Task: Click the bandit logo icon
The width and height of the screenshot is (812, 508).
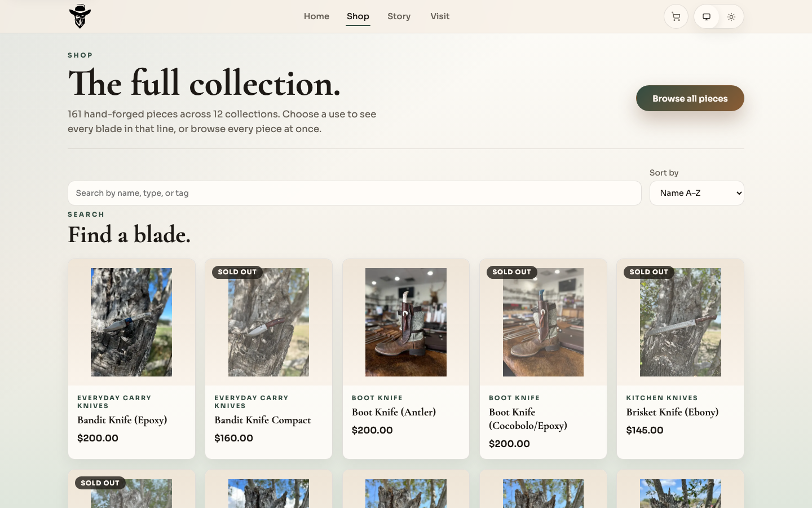Action: coord(80,16)
